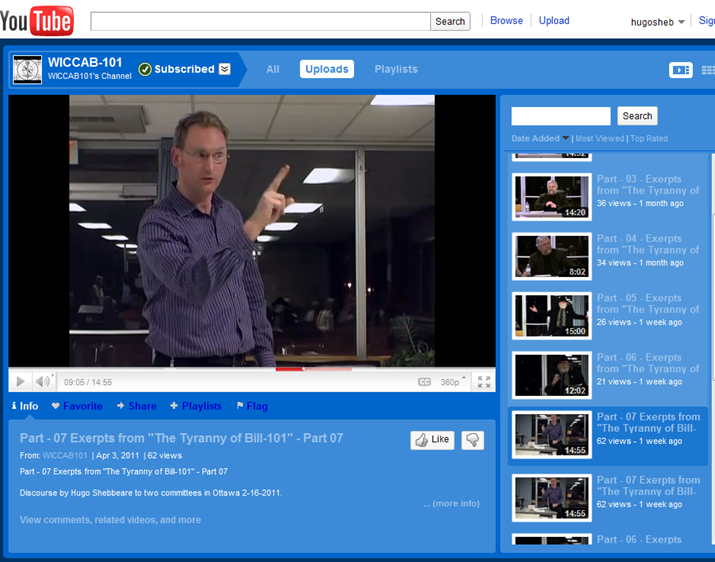The image size is (715, 562).
Task: Mute the video volume speaker icon
Action: [43, 381]
